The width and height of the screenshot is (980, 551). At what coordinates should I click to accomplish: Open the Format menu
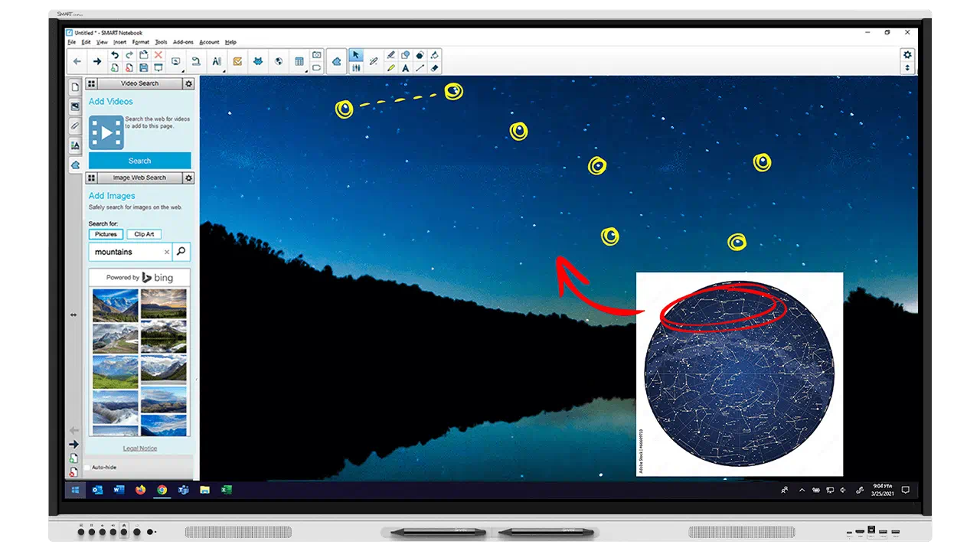pos(141,42)
